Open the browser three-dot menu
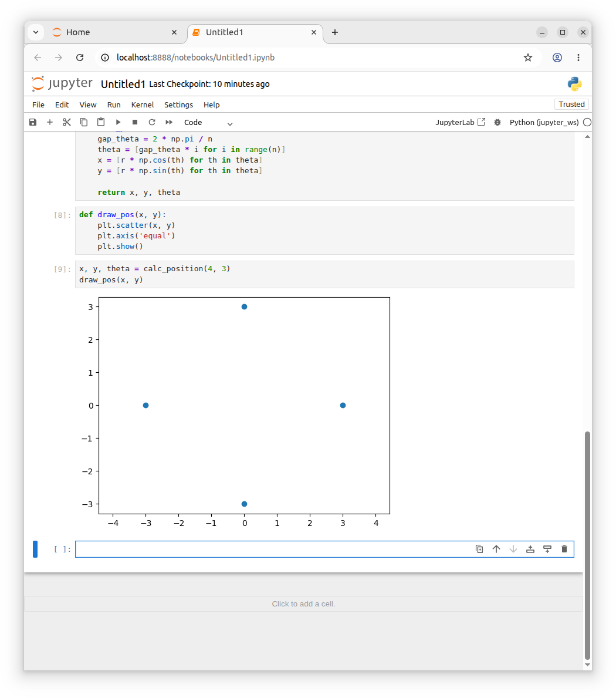 pyautogui.click(x=578, y=58)
